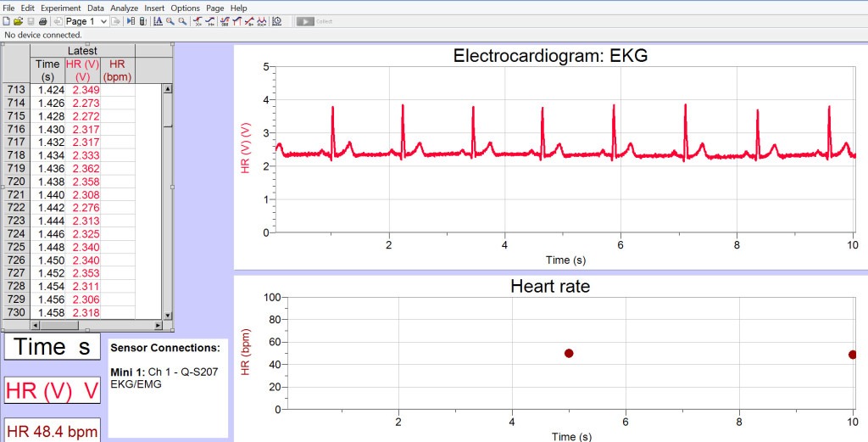868x442 pixels.
Task: Select the table cell with time 1.440
Action: pos(47,194)
